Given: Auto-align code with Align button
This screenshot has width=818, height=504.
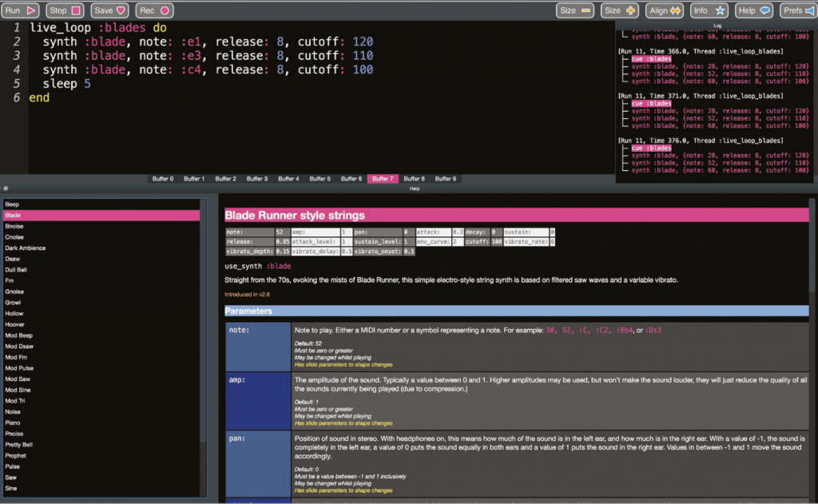Looking at the screenshot, I should coord(665,10).
